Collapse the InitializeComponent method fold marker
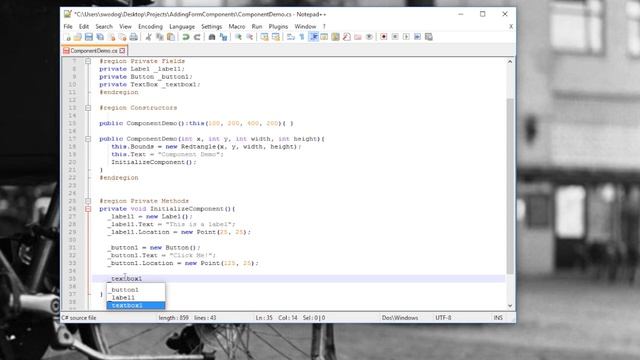This screenshot has width=640, height=360. coord(88,209)
